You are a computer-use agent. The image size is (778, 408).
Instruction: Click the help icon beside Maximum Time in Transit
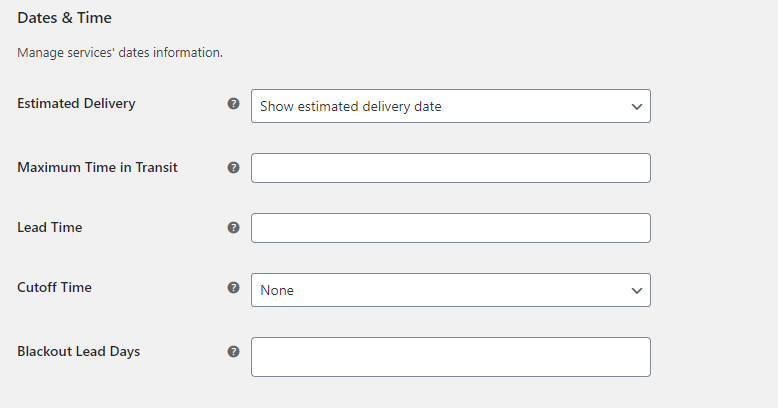tap(233, 168)
